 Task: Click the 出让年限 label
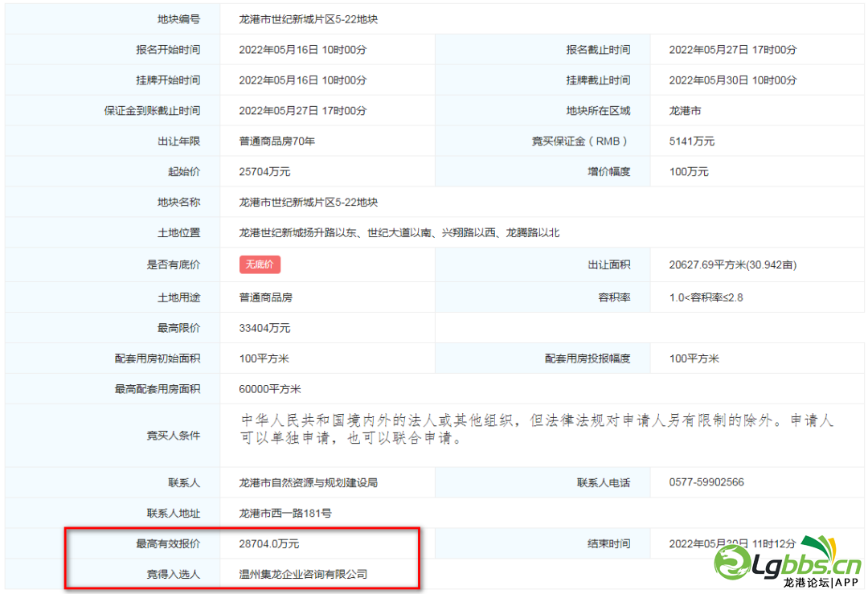(178, 141)
